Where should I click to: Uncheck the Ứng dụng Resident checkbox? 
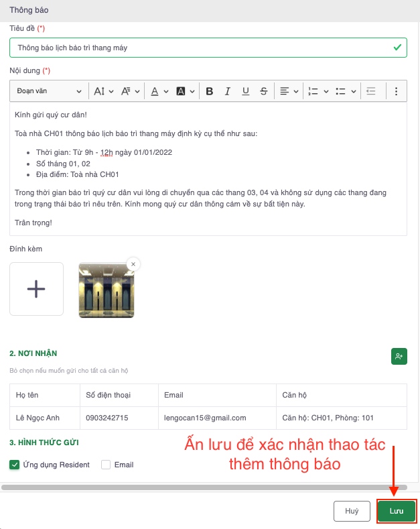click(15, 465)
